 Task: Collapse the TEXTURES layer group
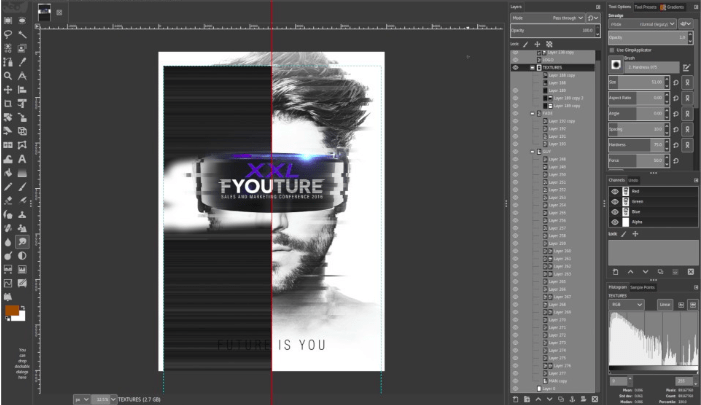[532, 68]
